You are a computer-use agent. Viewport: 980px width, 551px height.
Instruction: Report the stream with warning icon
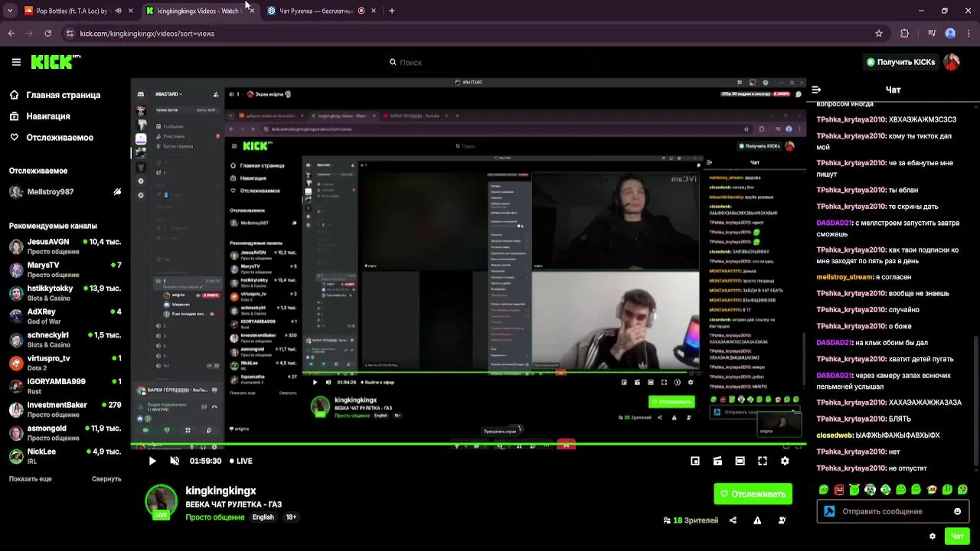[x=757, y=520]
